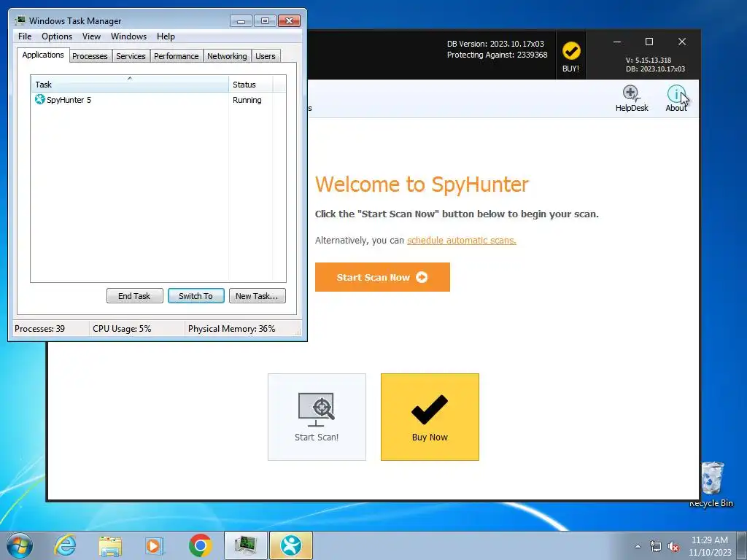Switch to the Performance tab

[x=177, y=56]
